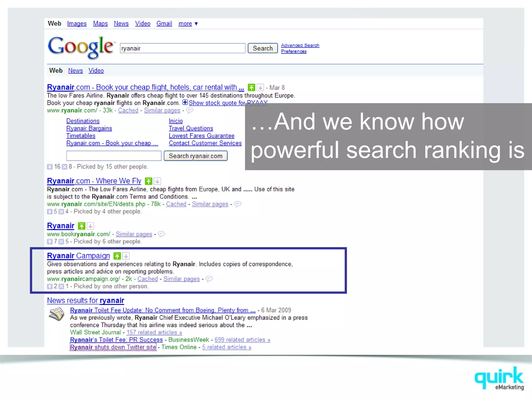Open News in the top navigation bar
Screen dimensions: 532x399
coord(121,24)
